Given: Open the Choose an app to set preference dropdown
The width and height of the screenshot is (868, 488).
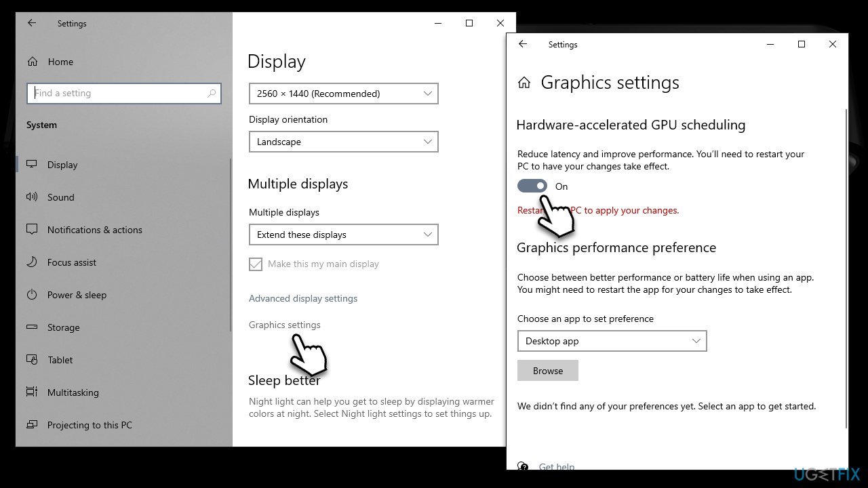Looking at the screenshot, I should (612, 341).
